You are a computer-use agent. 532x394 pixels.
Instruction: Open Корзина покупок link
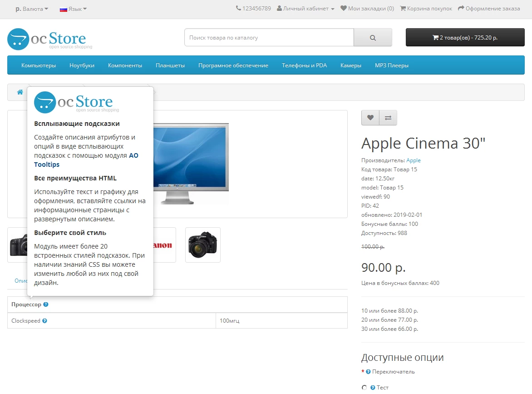(426, 9)
